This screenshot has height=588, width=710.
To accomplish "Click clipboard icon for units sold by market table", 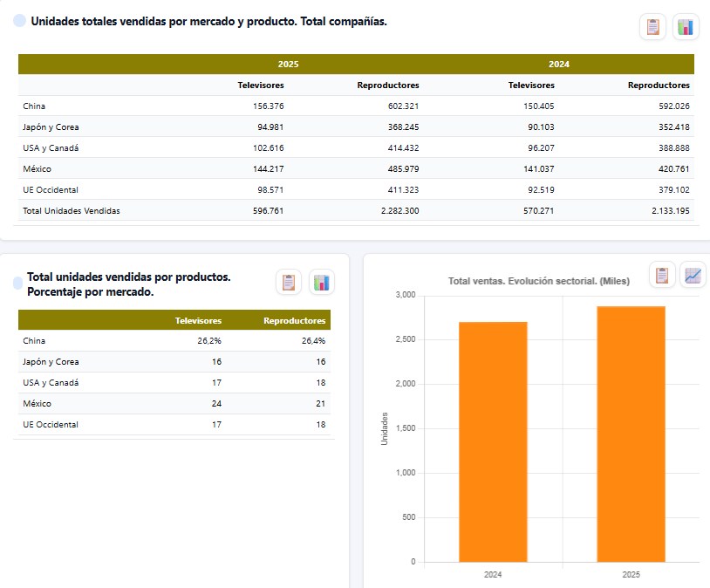I will 652,27.
